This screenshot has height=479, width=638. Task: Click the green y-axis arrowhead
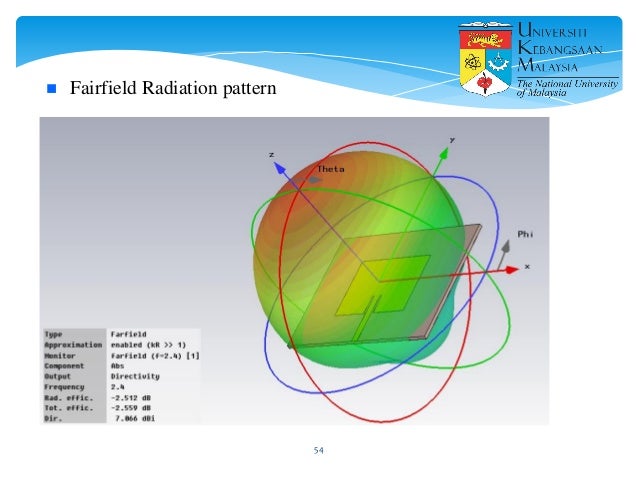click(x=444, y=153)
